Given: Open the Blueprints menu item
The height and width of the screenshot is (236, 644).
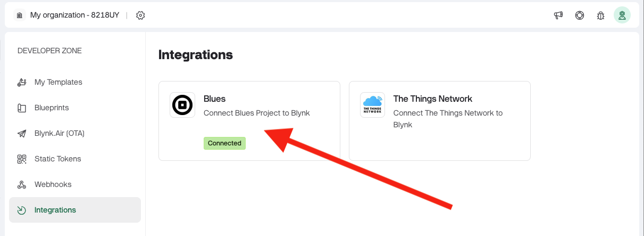Looking at the screenshot, I should tap(52, 108).
